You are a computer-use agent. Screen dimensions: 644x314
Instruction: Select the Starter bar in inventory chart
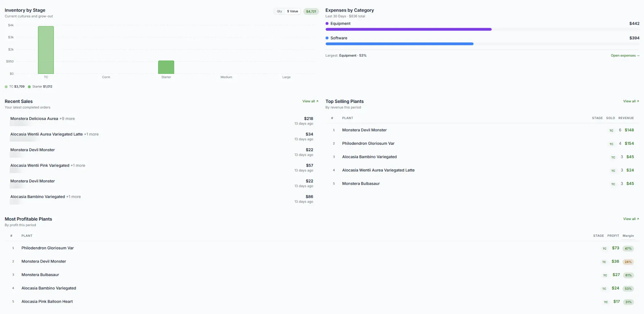(x=166, y=67)
